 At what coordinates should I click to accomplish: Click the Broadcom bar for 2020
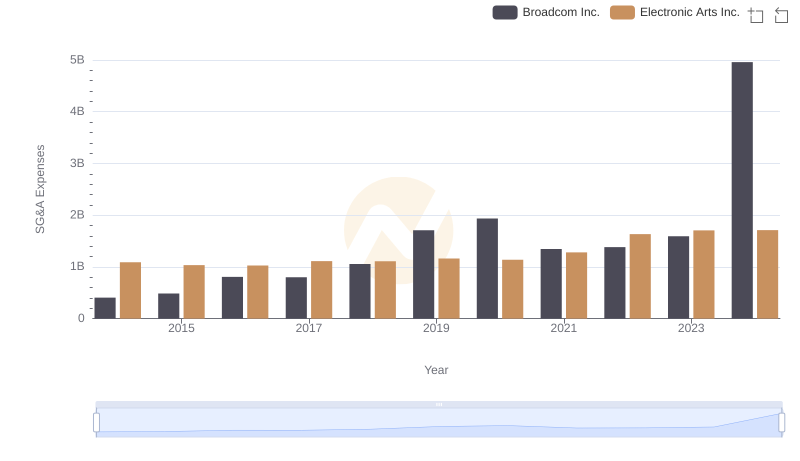coord(487,268)
